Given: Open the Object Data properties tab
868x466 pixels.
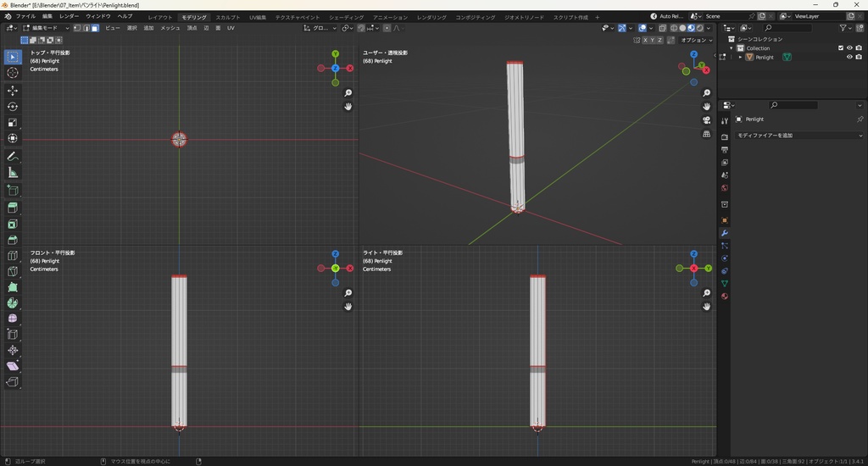Looking at the screenshot, I should tap(724, 283).
